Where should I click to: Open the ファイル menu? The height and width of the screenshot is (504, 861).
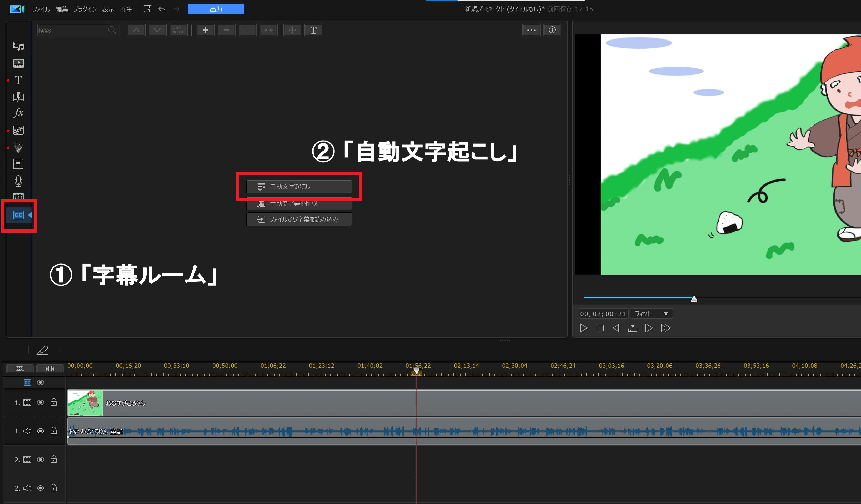point(41,9)
